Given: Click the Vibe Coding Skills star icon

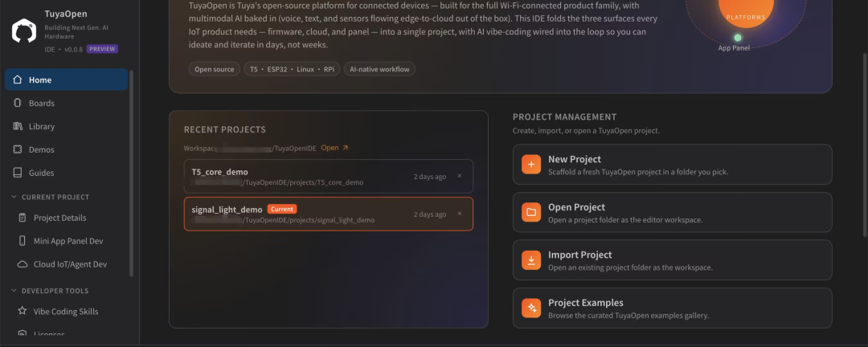Looking at the screenshot, I should point(23,311).
